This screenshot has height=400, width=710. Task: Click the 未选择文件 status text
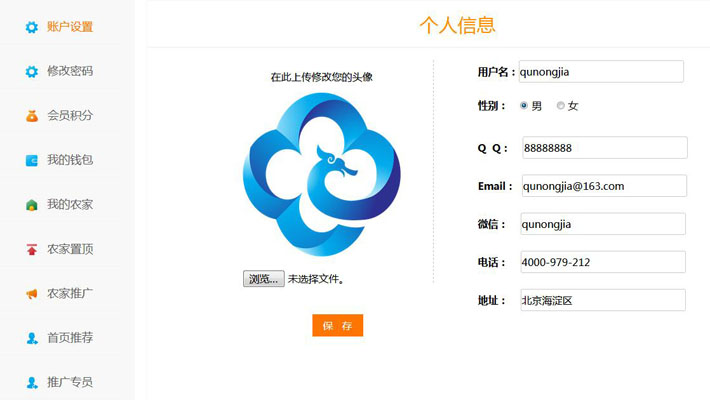[316, 279]
